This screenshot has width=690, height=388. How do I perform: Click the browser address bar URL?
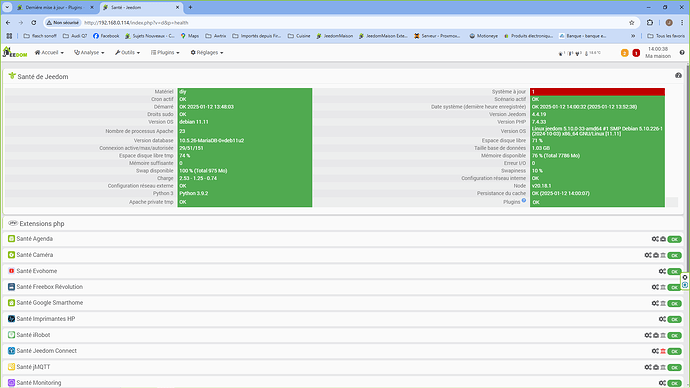tap(136, 22)
